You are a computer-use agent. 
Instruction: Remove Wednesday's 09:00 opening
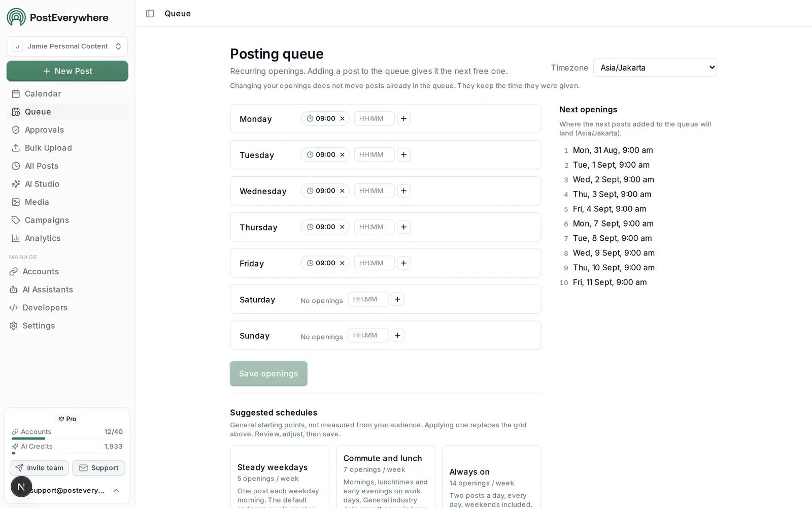[342, 190]
